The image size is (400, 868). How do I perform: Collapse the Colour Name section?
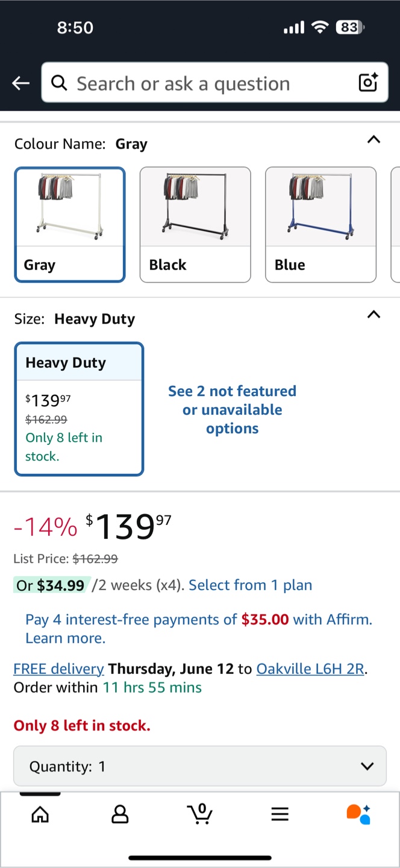373,140
